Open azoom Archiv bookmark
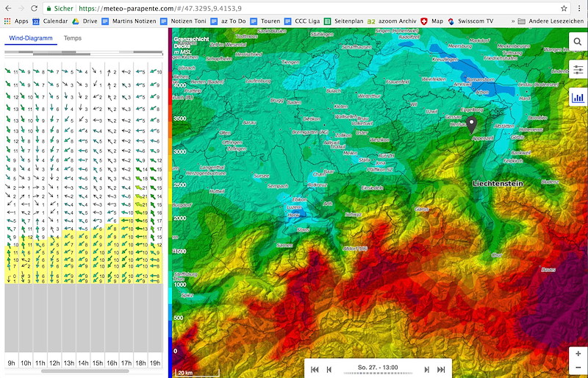 point(392,21)
